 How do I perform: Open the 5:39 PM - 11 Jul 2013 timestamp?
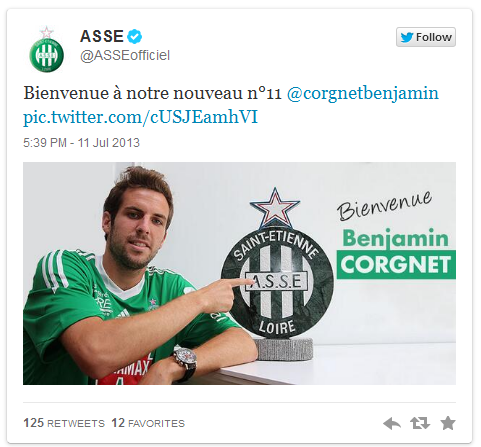pos(81,143)
